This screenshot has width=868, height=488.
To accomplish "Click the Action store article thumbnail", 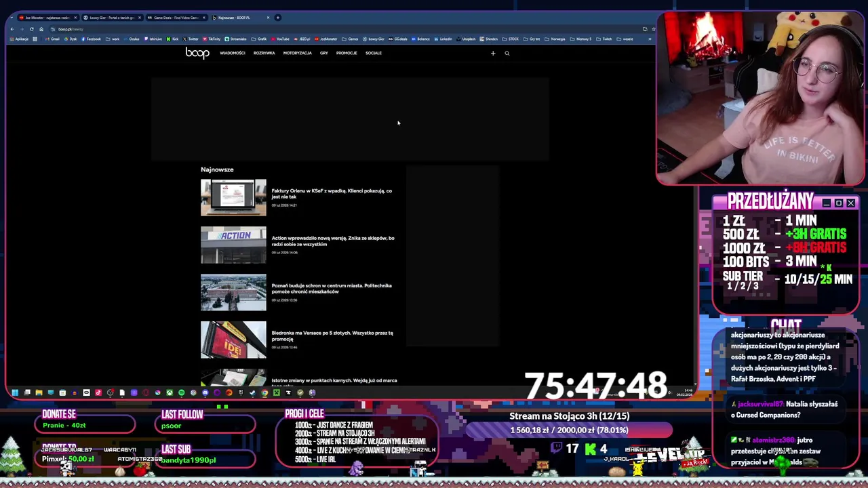I will (233, 245).
